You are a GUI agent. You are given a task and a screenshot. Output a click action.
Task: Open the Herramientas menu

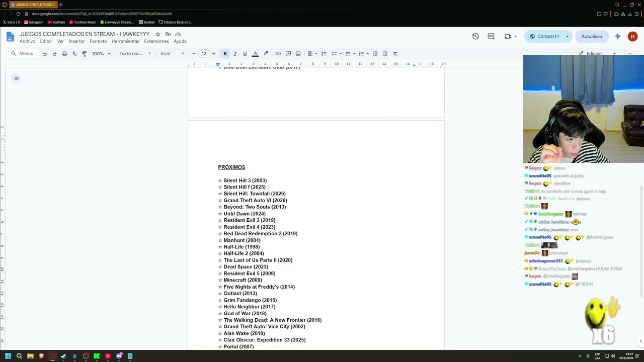125,41
